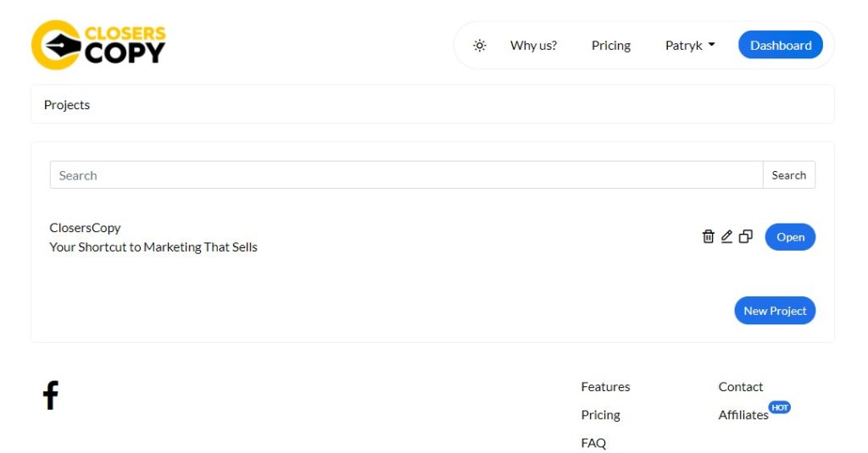Screen dimensions: 868x453
Task: Go to Pricing in top navigation
Action: [610, 46]
